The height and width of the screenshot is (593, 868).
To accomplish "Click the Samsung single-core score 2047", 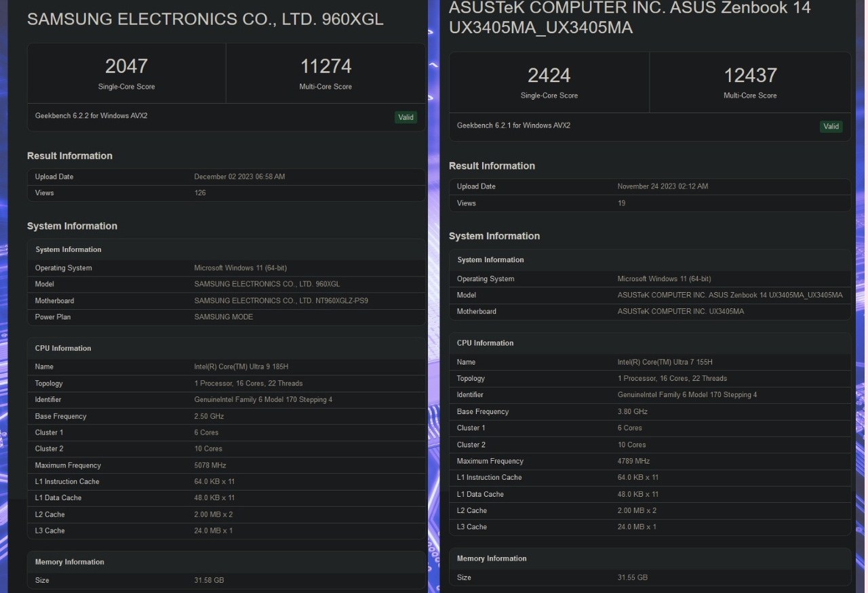I will (x=126, y=66).
